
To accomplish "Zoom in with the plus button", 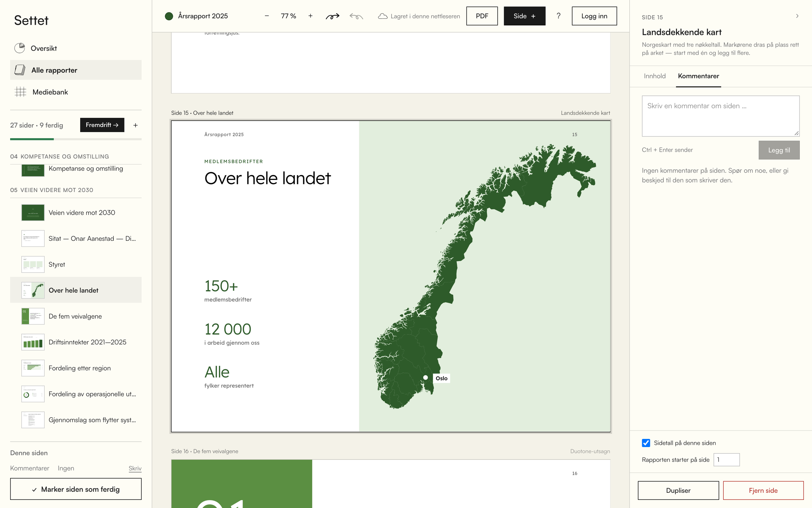I will pyautogui.click(x=310, y=16).
